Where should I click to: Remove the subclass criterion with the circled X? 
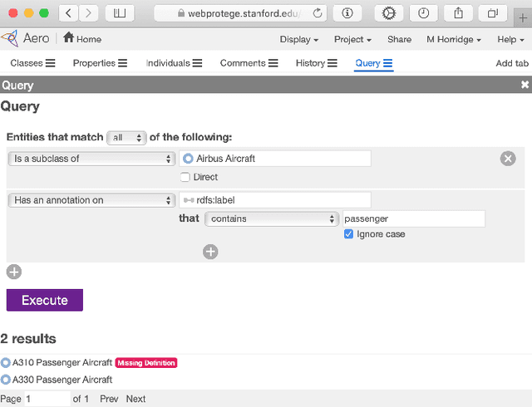(x=508, y=159)
